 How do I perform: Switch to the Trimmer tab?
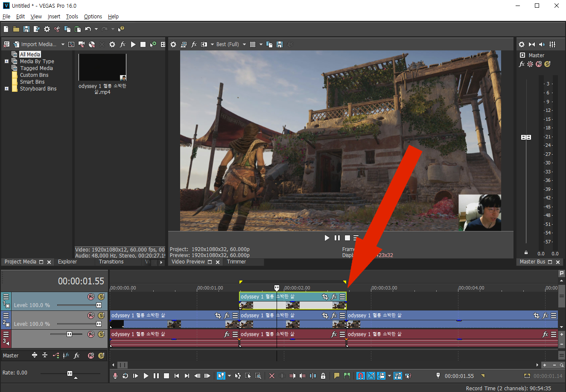(236, 262)
